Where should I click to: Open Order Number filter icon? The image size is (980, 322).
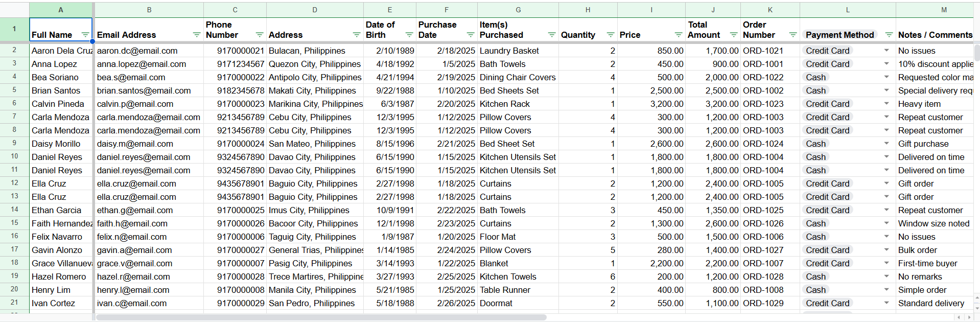793,35
